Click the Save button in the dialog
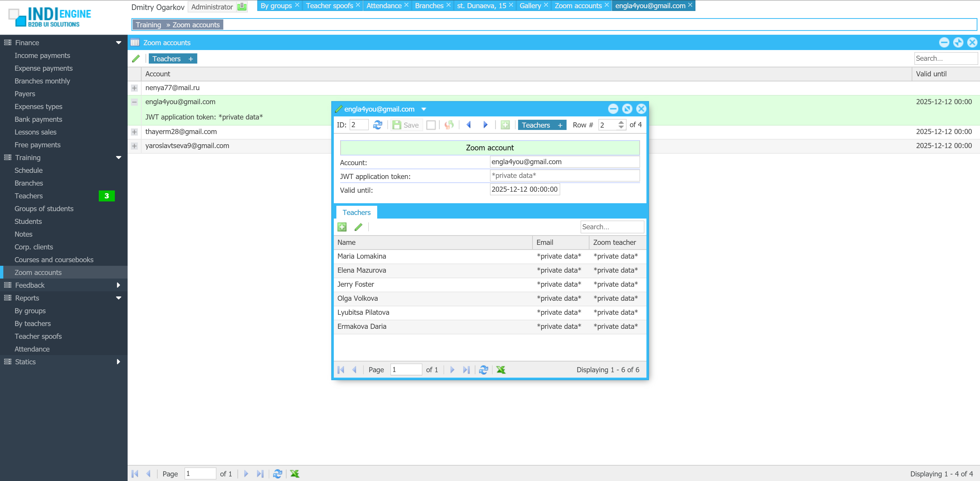The width and height of the screenshot is (980, 481). click(406, 125)
